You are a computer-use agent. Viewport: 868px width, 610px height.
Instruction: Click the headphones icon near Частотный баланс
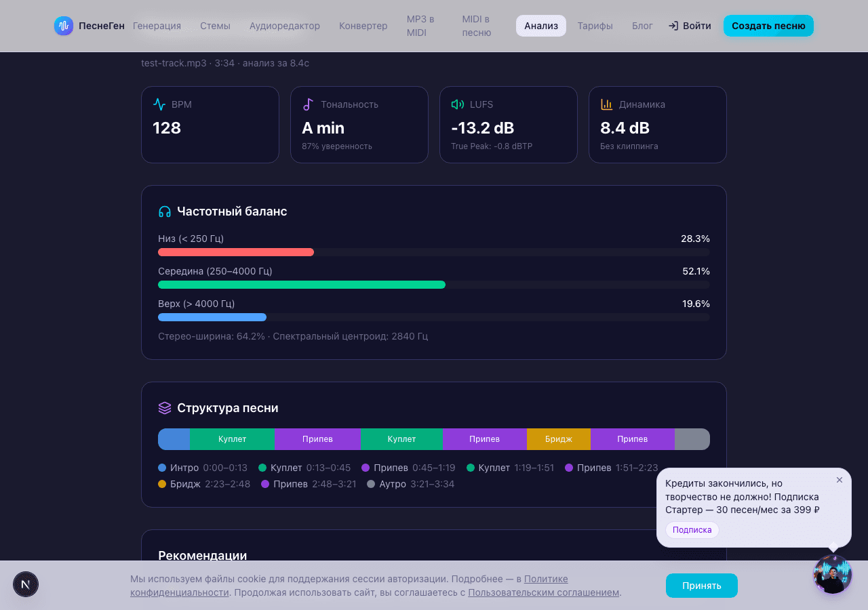click(x=165, y=211)
